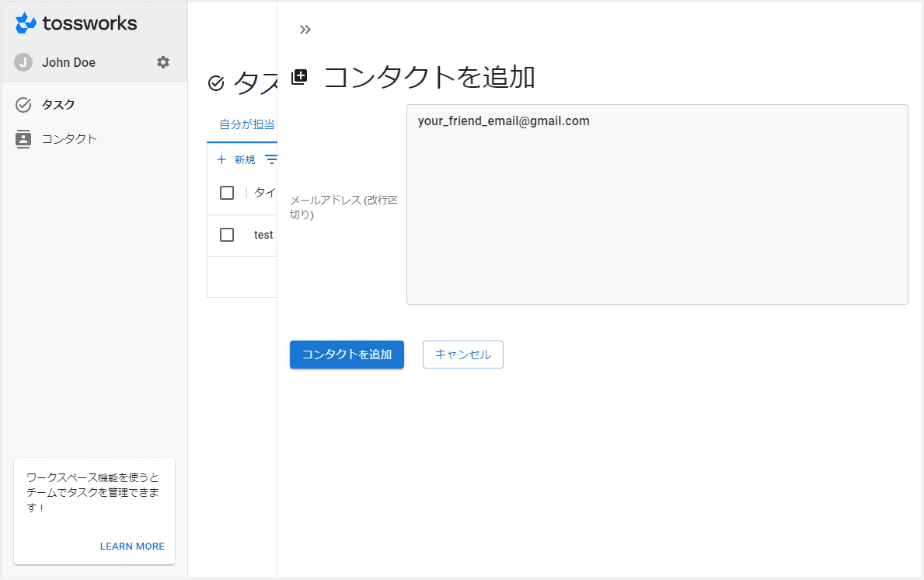Viewport: 924px width, 580px height.
Task: Collapse the contact panel with the double-arrow chevron
Action: (x=305, y=29)
